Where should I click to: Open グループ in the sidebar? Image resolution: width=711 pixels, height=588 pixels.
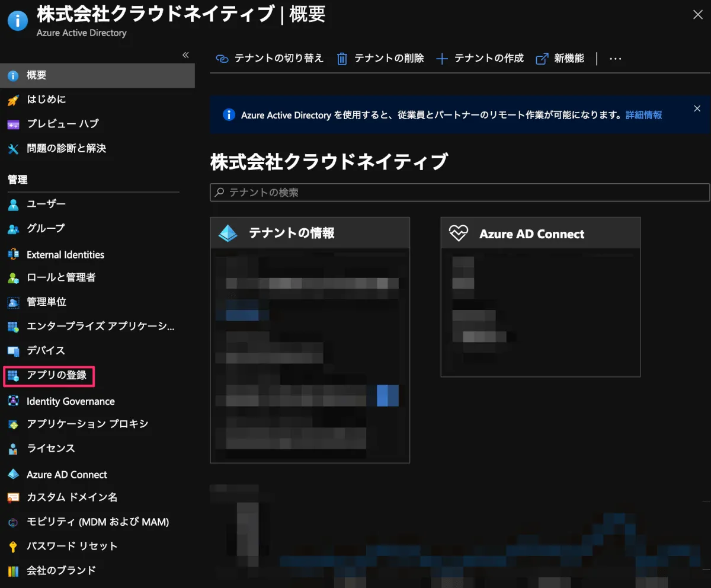pos(46,228)
